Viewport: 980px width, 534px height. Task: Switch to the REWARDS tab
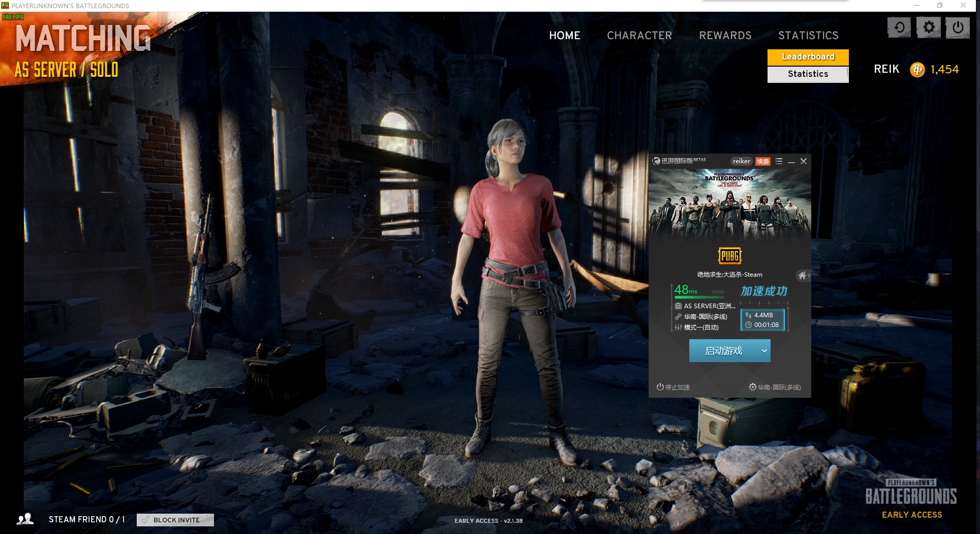725,36
